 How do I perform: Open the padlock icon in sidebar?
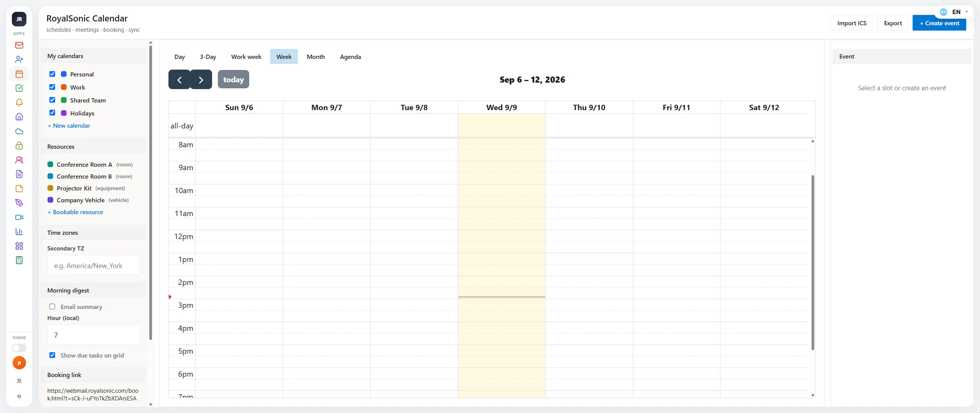point(19,146)
